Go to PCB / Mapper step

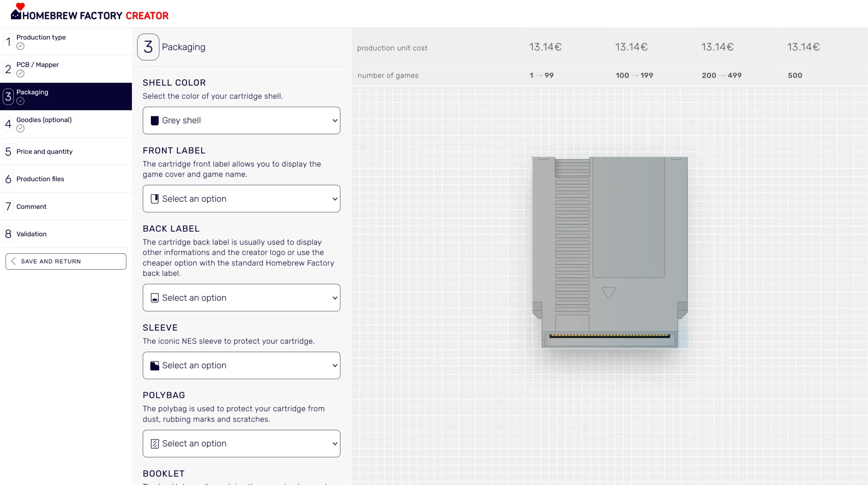(66, 69)
